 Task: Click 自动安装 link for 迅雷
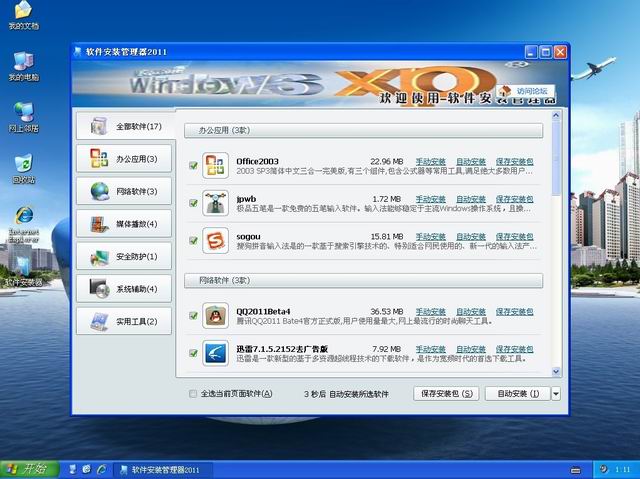click(471, 349)
